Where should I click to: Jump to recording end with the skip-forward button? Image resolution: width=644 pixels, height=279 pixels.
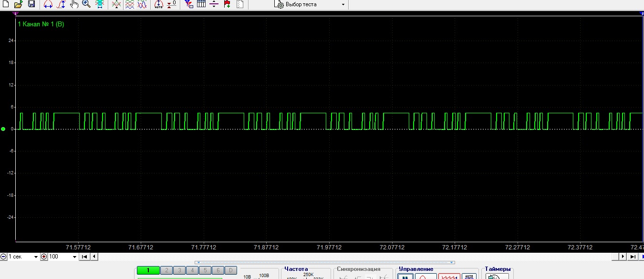pyautogui.click(x=633, y=257)
